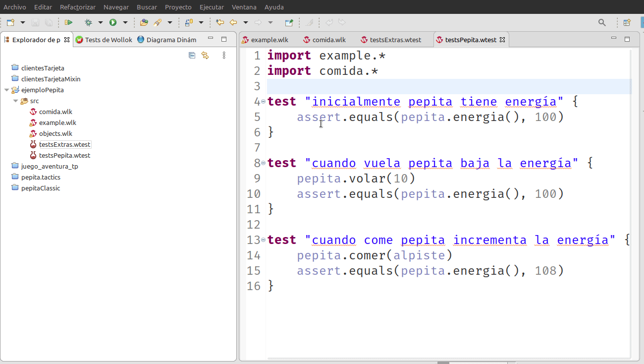Viewport: 644px width, 364px height.
Task: Fold the test block at line 13
Action: tap(264, 240)
